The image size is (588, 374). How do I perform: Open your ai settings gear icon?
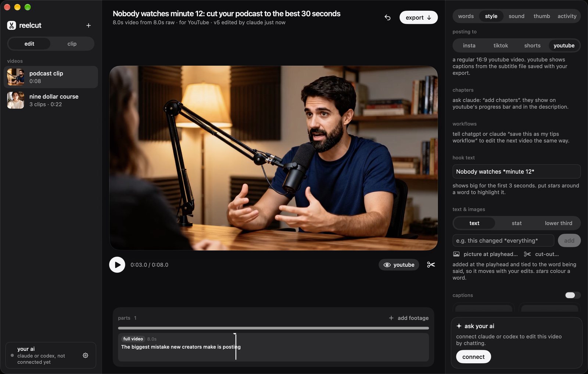(x=85, y=355)
